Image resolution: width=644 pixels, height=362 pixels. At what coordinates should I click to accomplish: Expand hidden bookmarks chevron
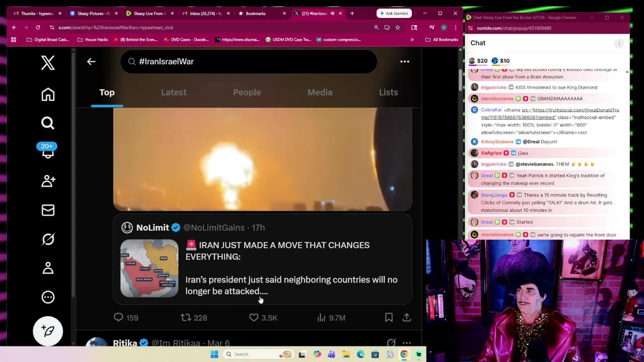coord(412,40)
